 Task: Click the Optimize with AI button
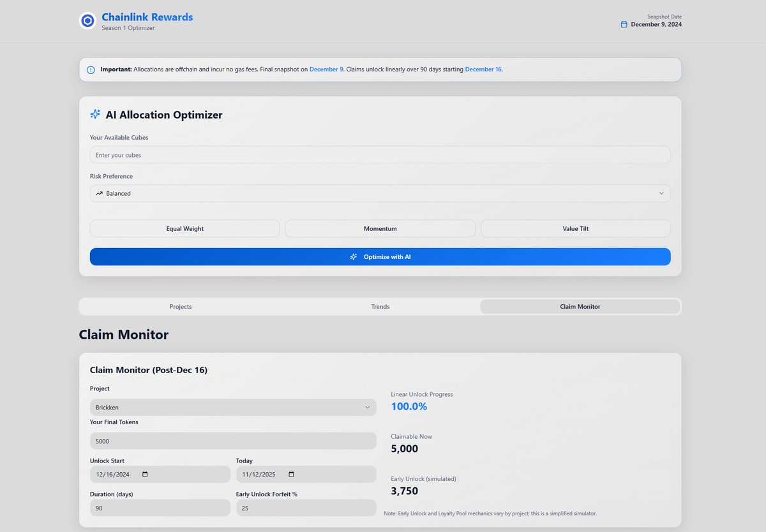pos(380,256)
